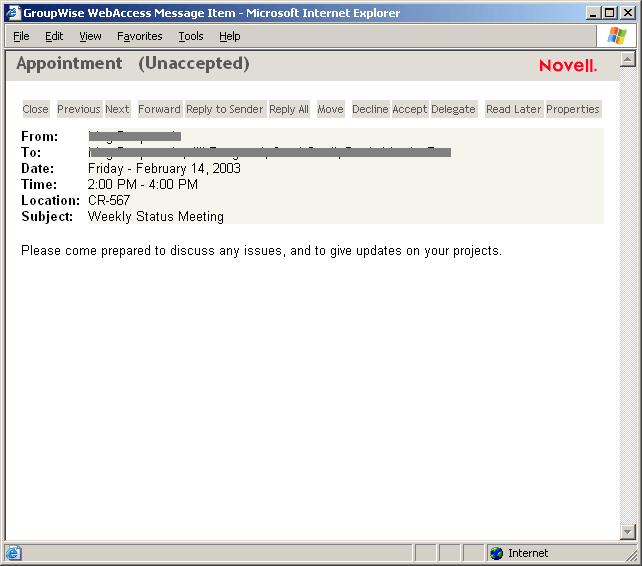Click the Novell logo

point(568,66)
